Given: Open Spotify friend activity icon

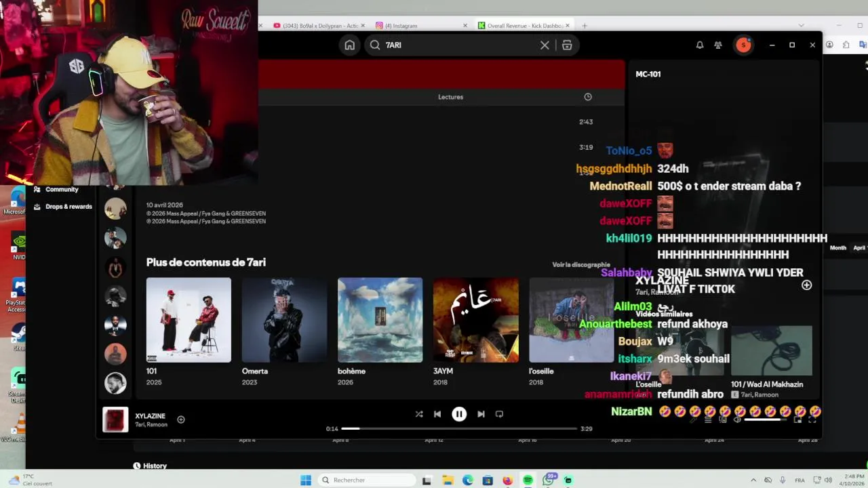Looking at the screenshot, I should [718, 45].
